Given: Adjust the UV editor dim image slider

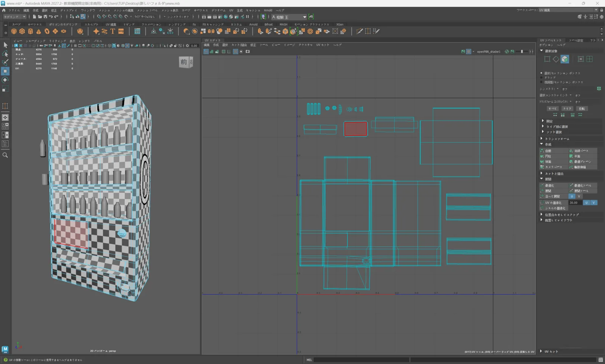Looking at the screenshot, I should [522, 52].
